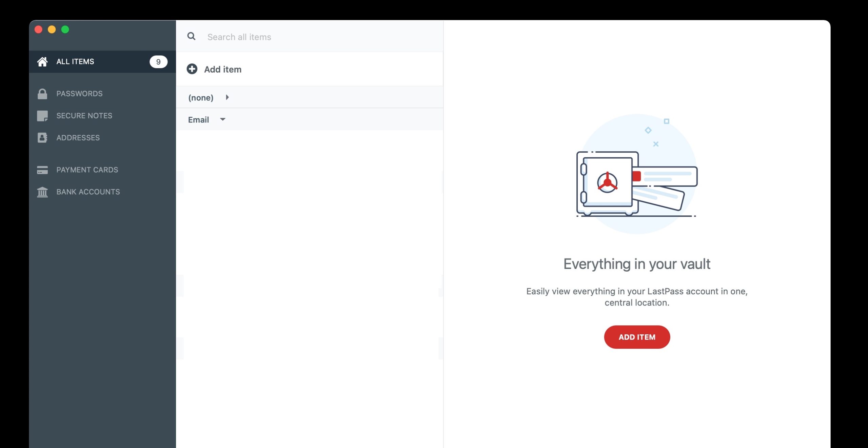
Task: Click the magnifying glass search icon
Action: 191,36
